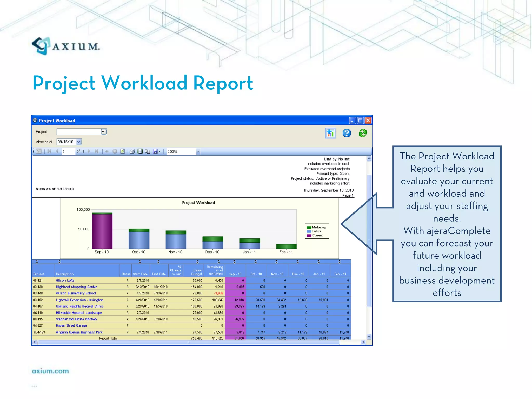532x399 pixels.
Task: Toggle the document map icon
Action: point(39,151)
